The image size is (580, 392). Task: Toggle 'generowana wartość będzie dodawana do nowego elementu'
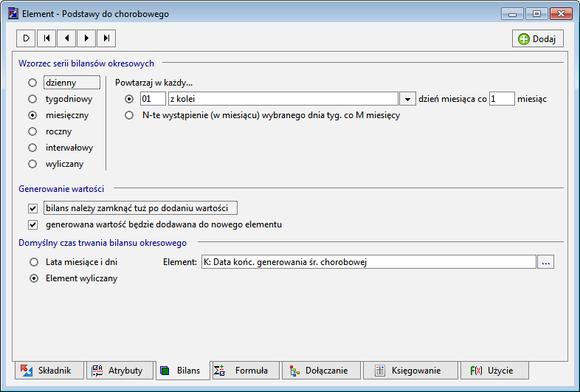point(33,224)
